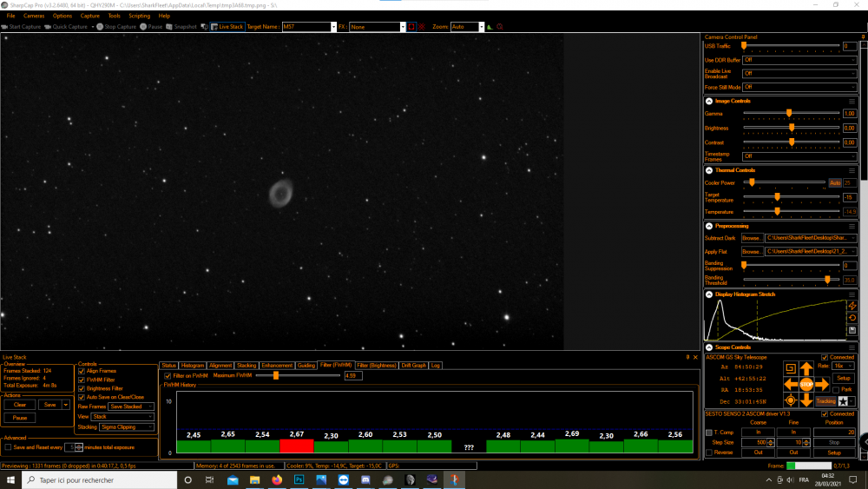The width and height of the screenshot is (868, 489).
Task: Open the Stacking Sigma Clipping dropdown
Action: (x=127, y=427)
